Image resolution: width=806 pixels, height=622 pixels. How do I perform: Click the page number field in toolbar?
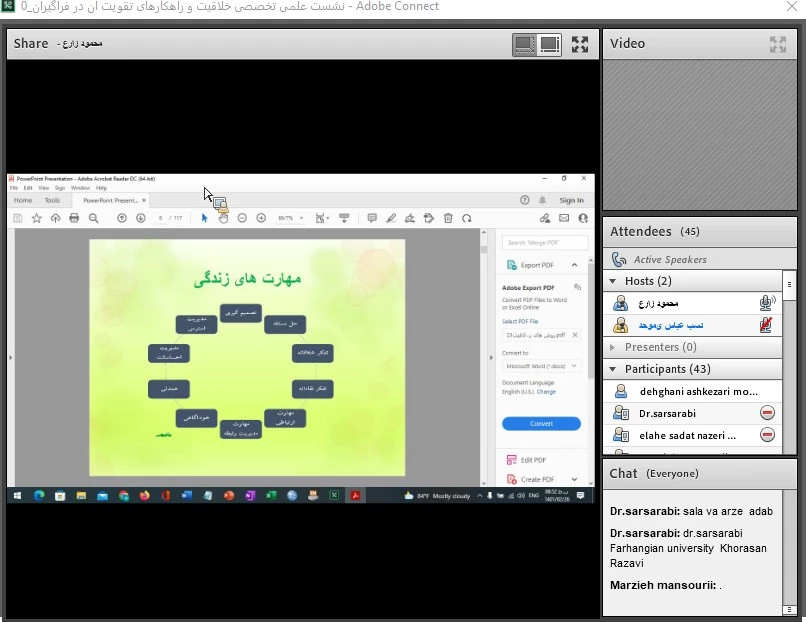[x=160, y=218]
